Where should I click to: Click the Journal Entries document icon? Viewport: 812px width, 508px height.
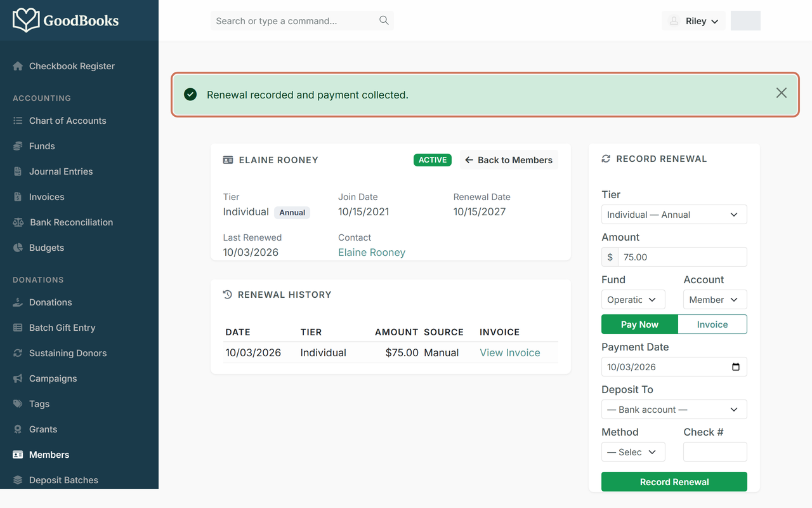tap(18, 171)
